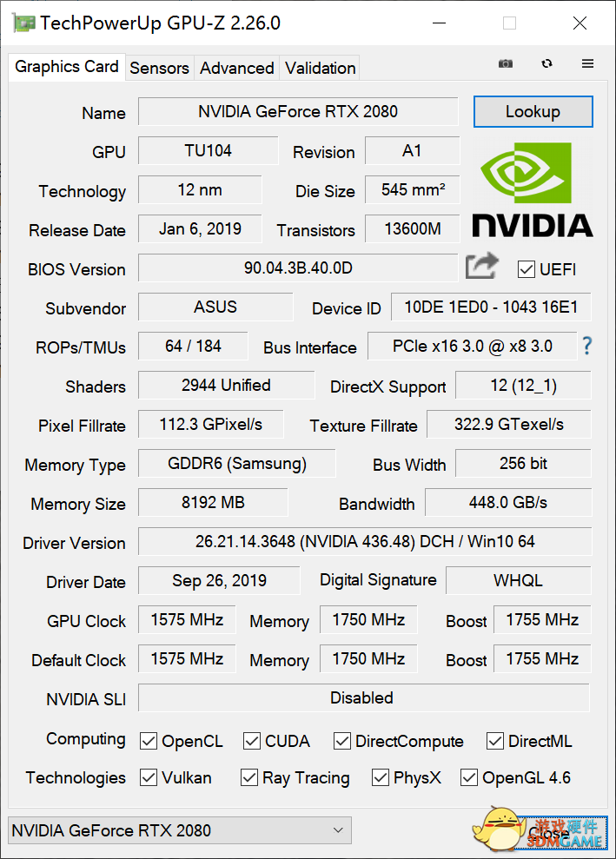Click the BIOS share/export arrow icon
Screen dimensions: 616x859
point(482,266)
